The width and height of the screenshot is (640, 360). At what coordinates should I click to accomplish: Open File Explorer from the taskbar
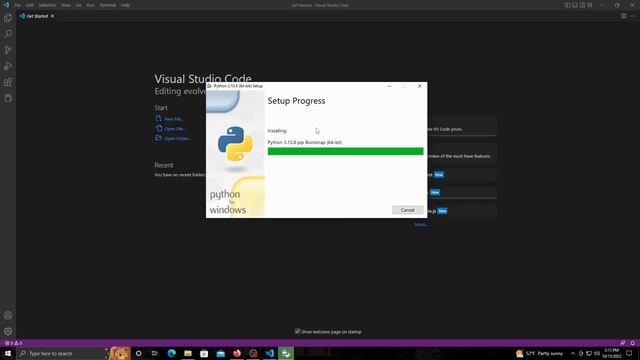pyautogui.click(x=188, y=353)
